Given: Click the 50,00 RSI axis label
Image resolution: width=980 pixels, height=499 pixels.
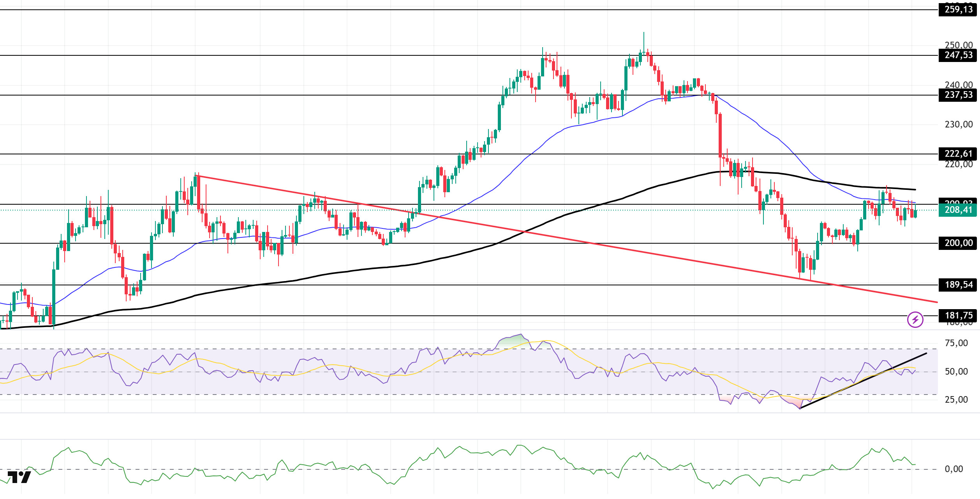Looking at the screenshot, I should coord(956,372).
